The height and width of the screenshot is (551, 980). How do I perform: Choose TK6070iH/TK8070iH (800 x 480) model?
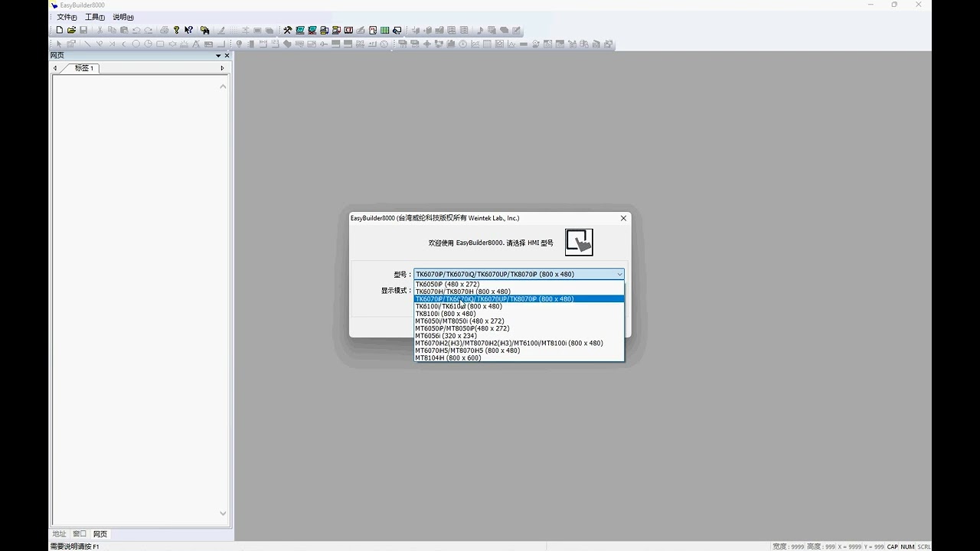click(519, 292)
